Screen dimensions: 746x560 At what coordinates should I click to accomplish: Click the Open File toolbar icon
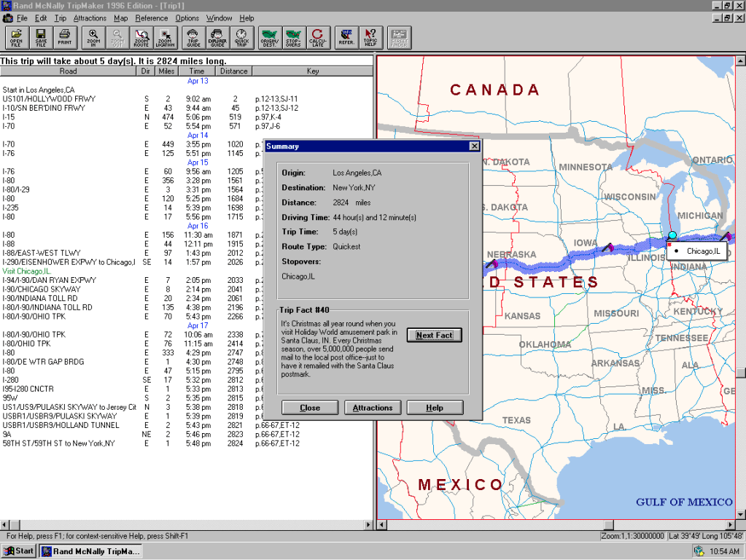click(16, 36)
